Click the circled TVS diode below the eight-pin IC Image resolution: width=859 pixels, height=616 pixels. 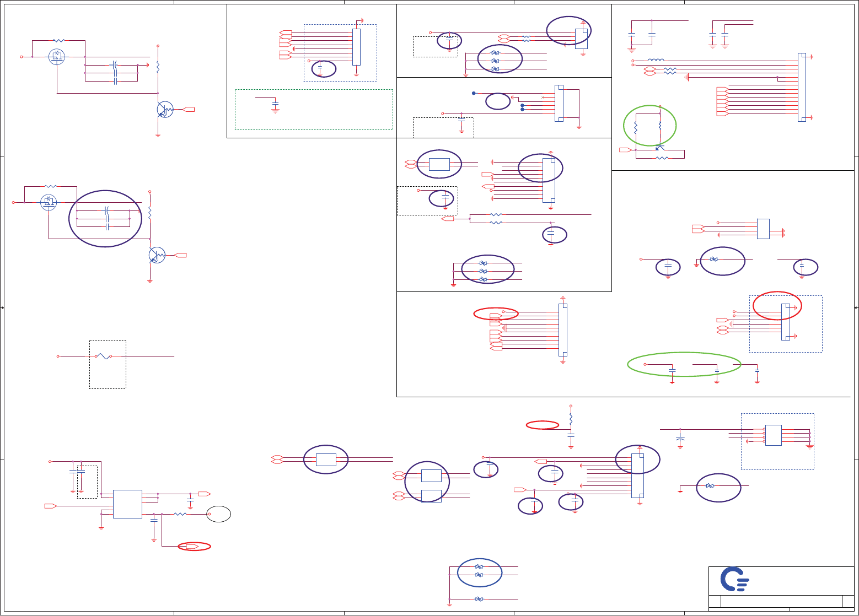click(710, 485)
